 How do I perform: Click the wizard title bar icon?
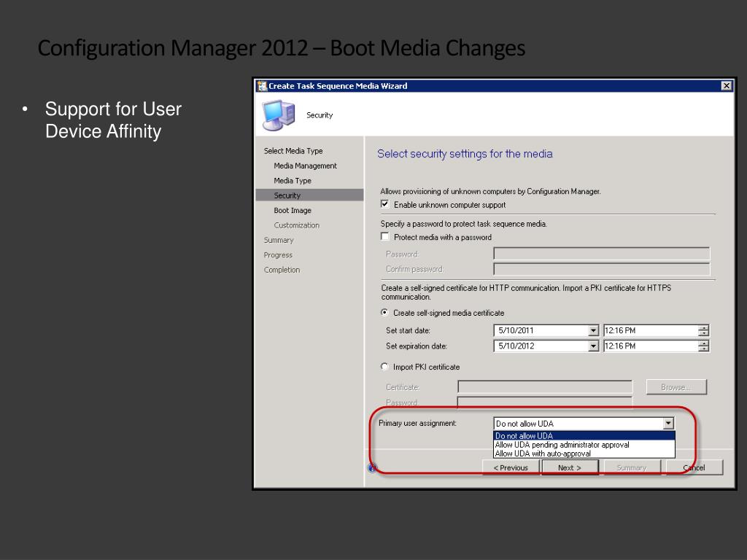(x=262, y=86)
